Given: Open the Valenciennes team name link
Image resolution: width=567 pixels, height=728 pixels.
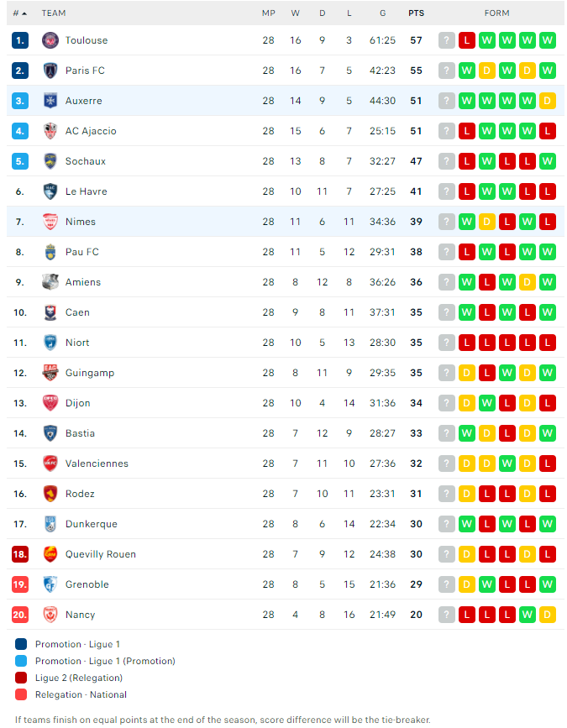Looking at the screenshot, I should point(97,464).
